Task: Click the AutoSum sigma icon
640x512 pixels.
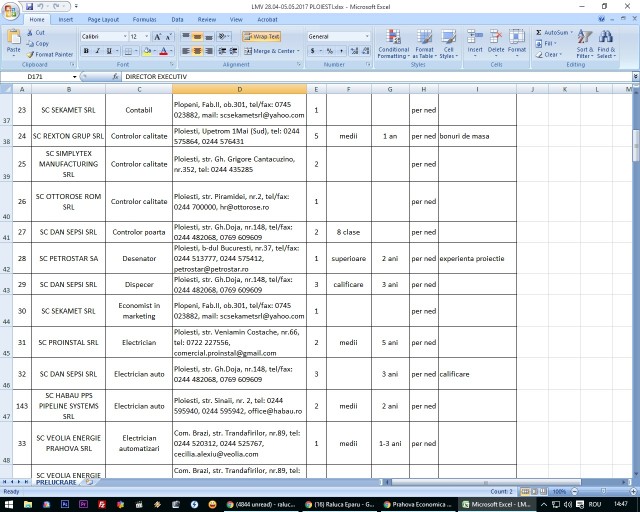Action: tap(539, 32)
